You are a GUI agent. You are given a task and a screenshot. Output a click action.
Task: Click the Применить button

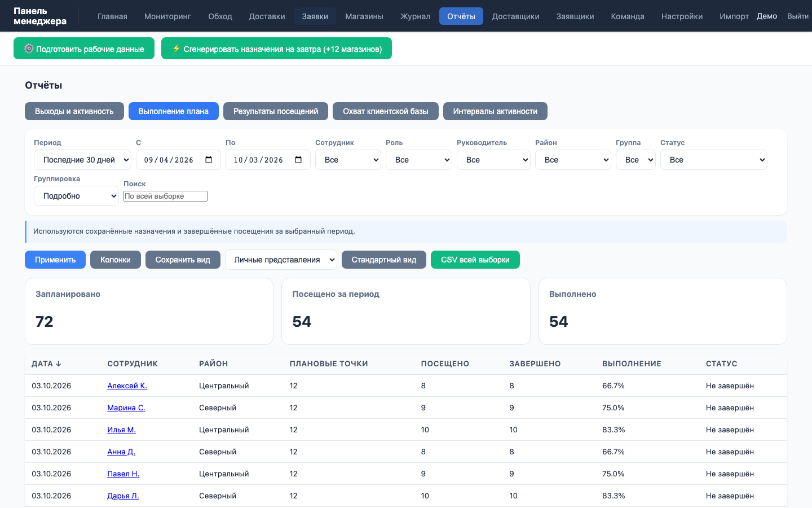point(55,260)
